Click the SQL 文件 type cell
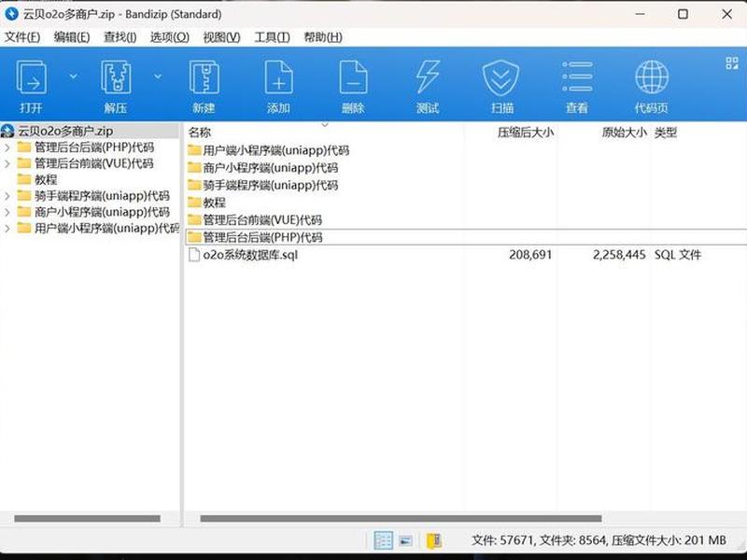This screenshot has width=747, height=560. pos(678,255)
